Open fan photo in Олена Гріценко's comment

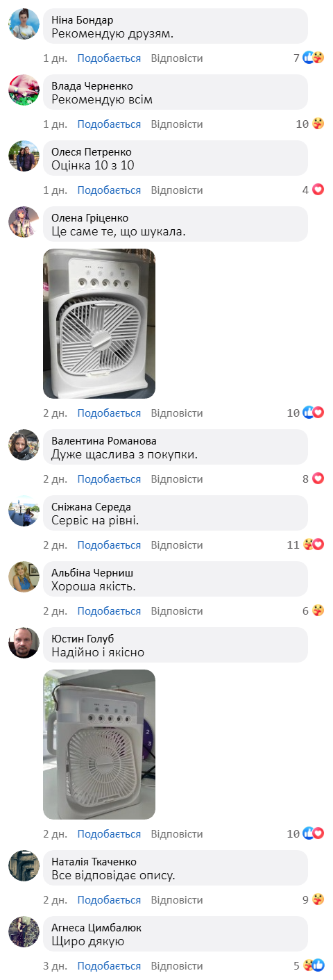point(99,324)
